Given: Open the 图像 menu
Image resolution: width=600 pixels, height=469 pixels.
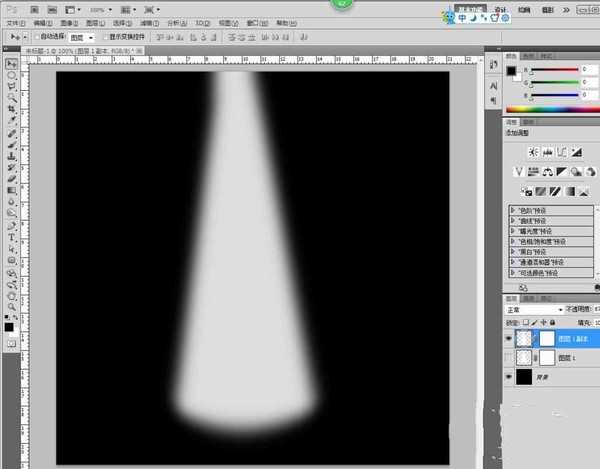Looking at the screenshot, I should [x=65, y=20].
